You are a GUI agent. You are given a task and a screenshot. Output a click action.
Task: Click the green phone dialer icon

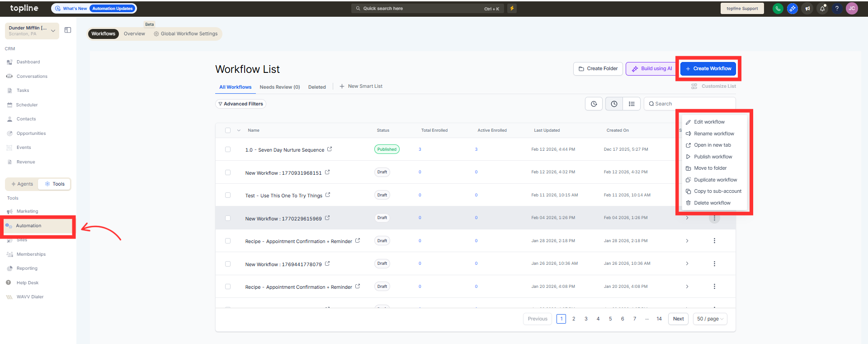778,9
